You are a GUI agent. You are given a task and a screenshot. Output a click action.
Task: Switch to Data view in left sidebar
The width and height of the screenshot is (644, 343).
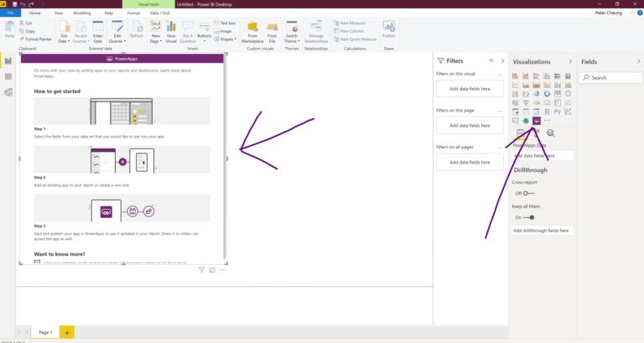8,76
